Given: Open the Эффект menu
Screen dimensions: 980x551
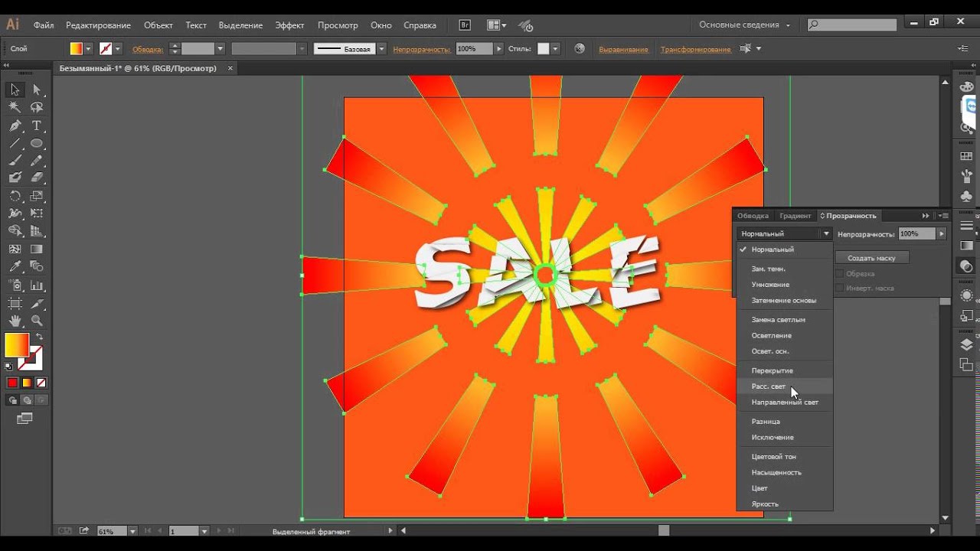Looking at the screenshot, I should pos(290,25).
